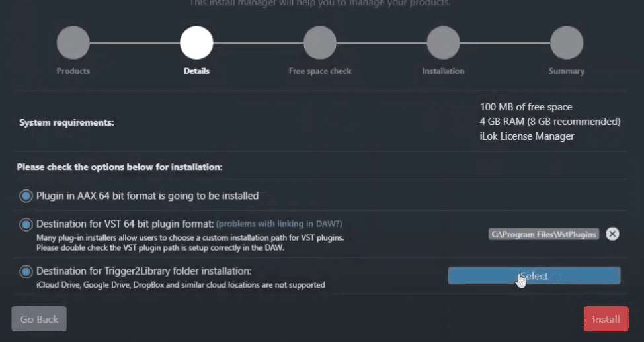Start installation with the red Install button
644x342 pixels.
tap(606, 319)
